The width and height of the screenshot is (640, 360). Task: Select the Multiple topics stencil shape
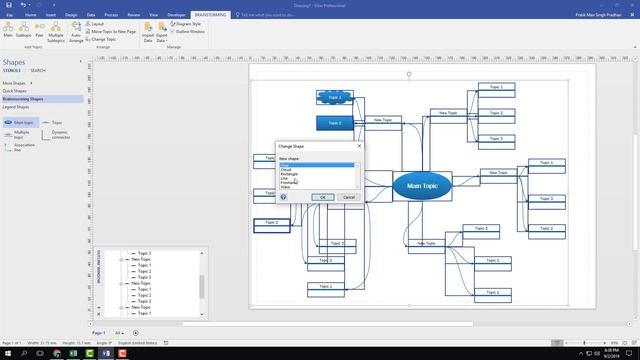(17, 135)
